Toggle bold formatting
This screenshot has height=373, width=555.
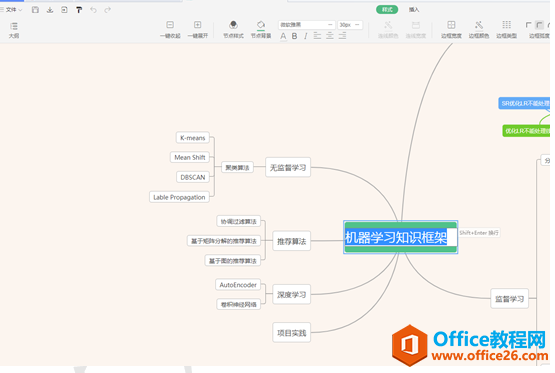click(x=294, y=36)
